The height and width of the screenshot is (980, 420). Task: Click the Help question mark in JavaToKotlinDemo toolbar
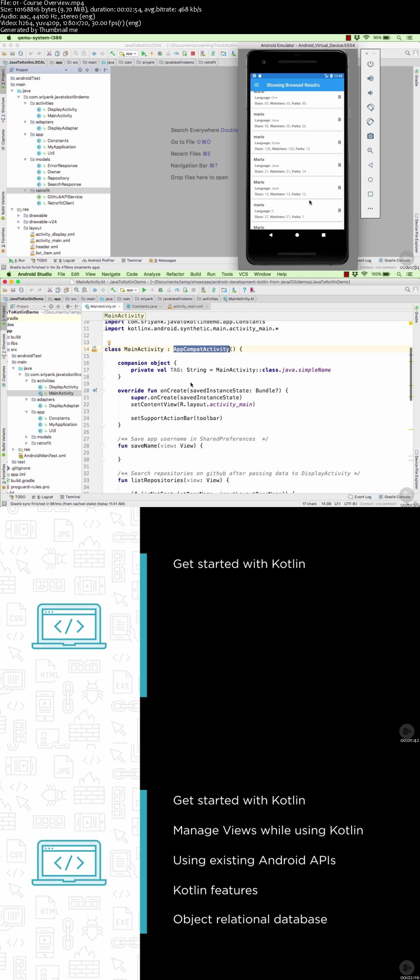pos(244,290)
